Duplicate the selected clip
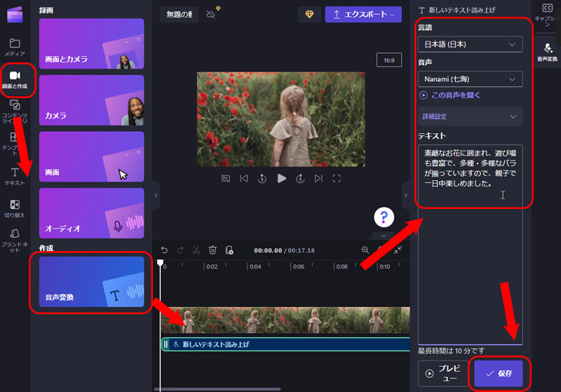 (x=229, y=250)
